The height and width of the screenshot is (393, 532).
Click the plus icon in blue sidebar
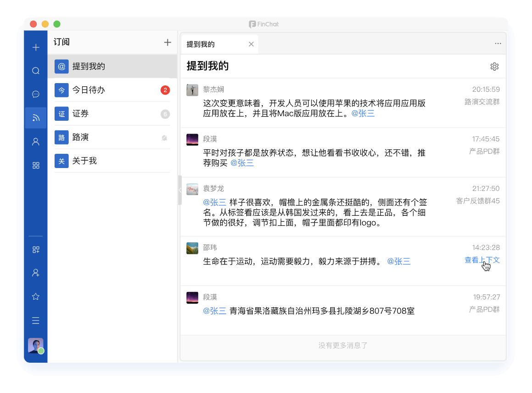(x=36, y=47)
